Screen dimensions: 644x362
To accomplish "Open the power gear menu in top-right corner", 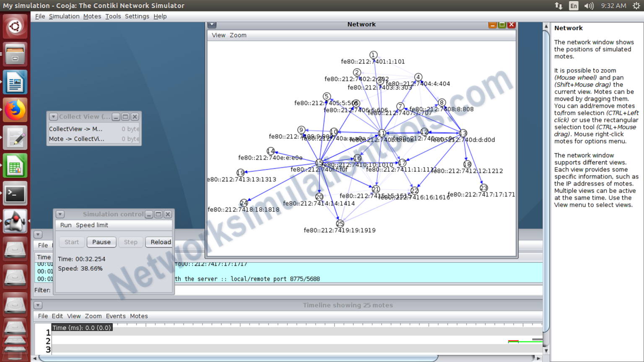I will pyautogui.click(x=637, y=5).
